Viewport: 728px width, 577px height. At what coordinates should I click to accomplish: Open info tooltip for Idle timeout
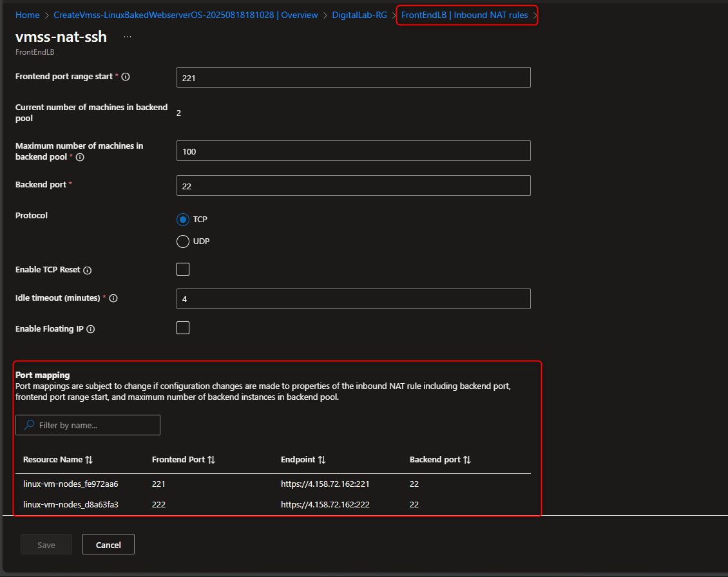click(113, 298)
